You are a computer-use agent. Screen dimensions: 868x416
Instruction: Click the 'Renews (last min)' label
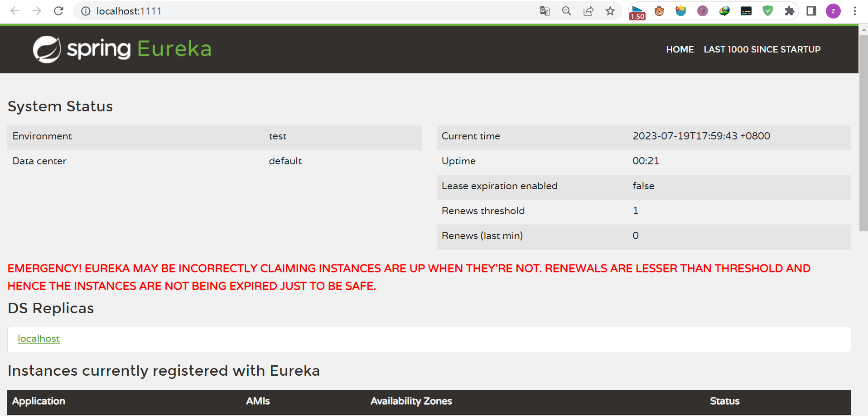click(482, 236)
